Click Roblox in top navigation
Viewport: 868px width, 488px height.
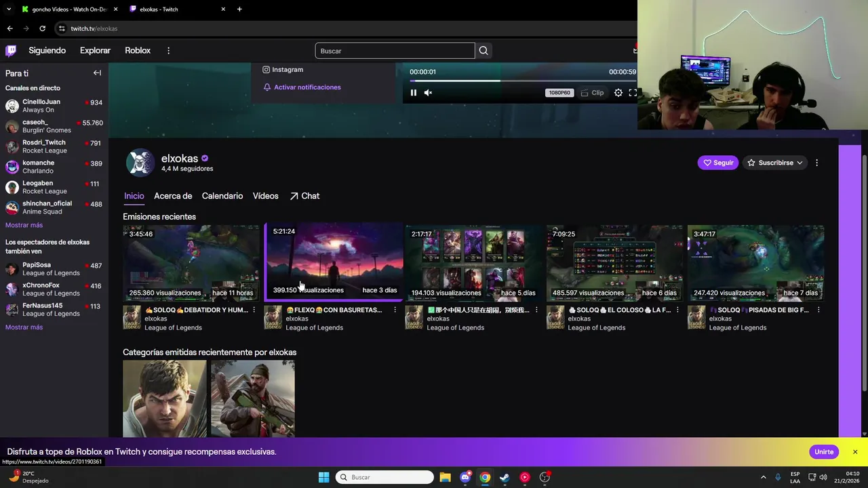pyautogui.click(x=138, y=51)
